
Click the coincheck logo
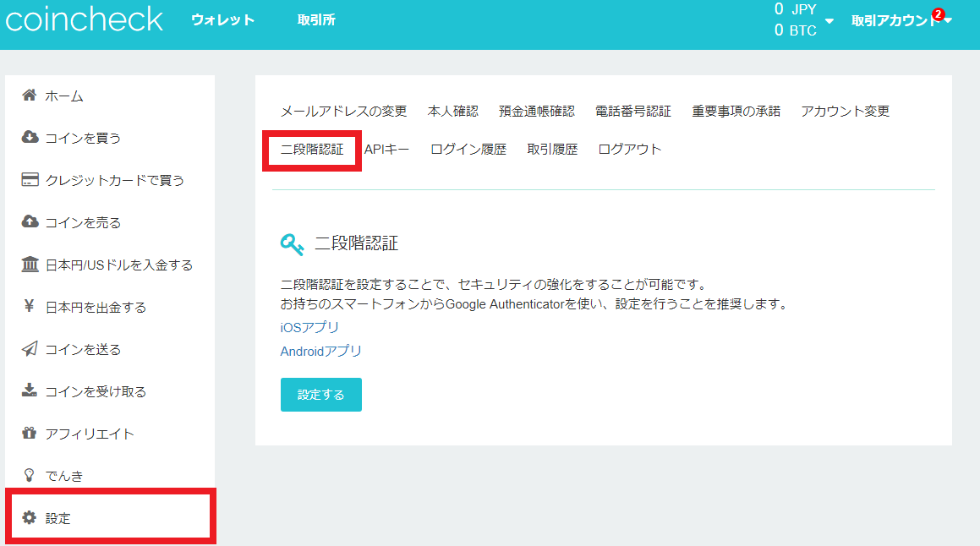coord(85,19)
